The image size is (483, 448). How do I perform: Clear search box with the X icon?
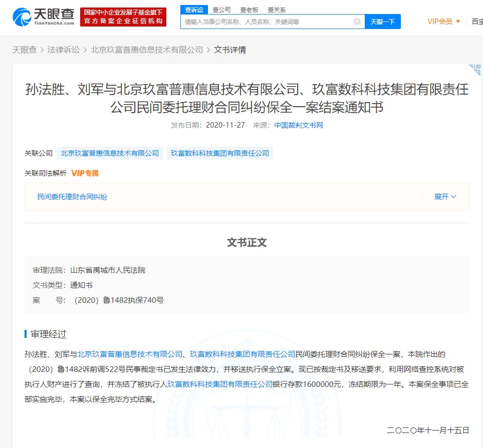(357, 22)
